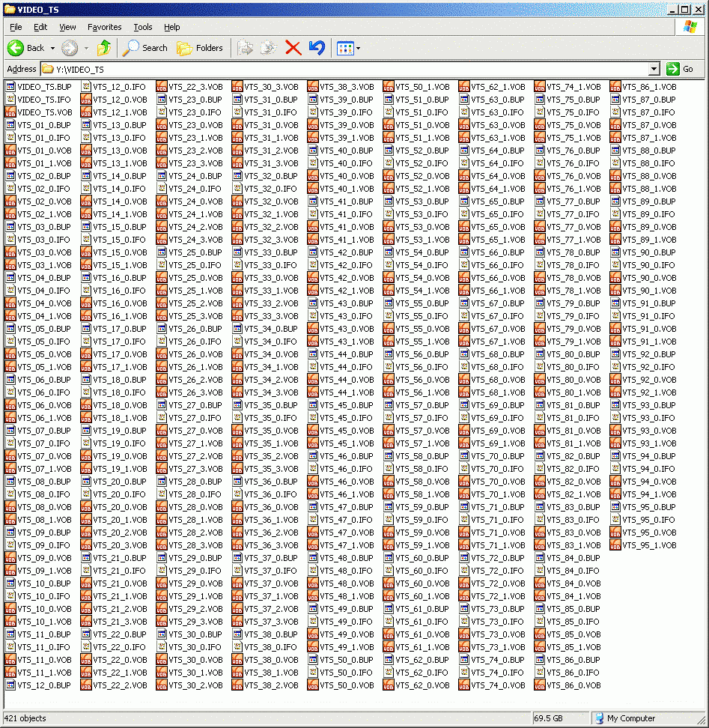Click the file name VTS_58_0.VOB

(x=423, y=482)
